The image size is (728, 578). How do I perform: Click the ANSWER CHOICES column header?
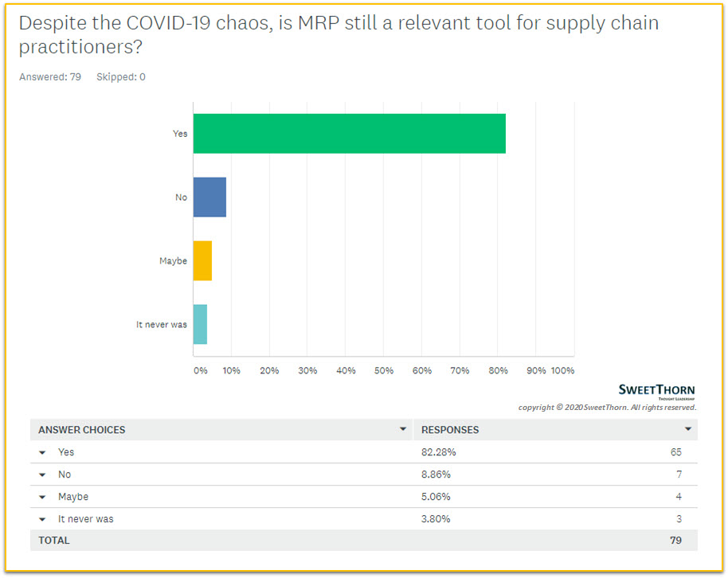pyautogui.click(x=82, y=430)
